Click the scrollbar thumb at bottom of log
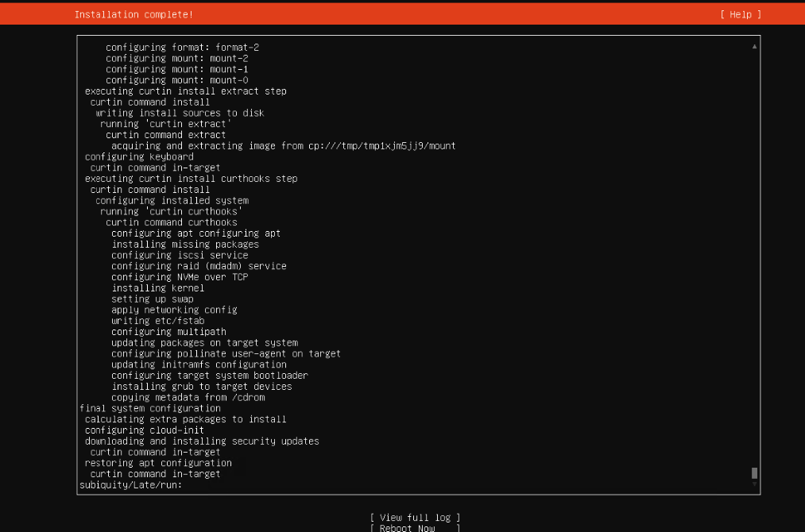The image size is (805, 532). coord(754,473)
